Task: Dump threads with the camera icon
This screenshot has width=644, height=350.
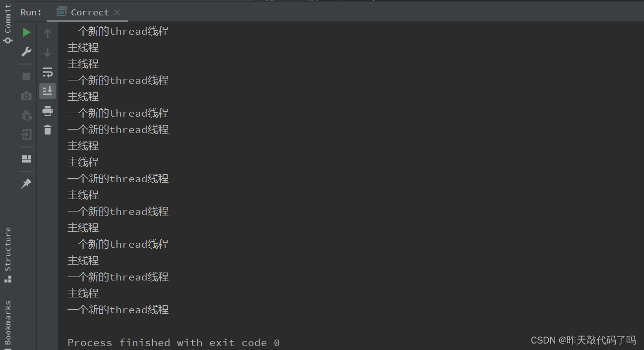Action: (26, 96)
